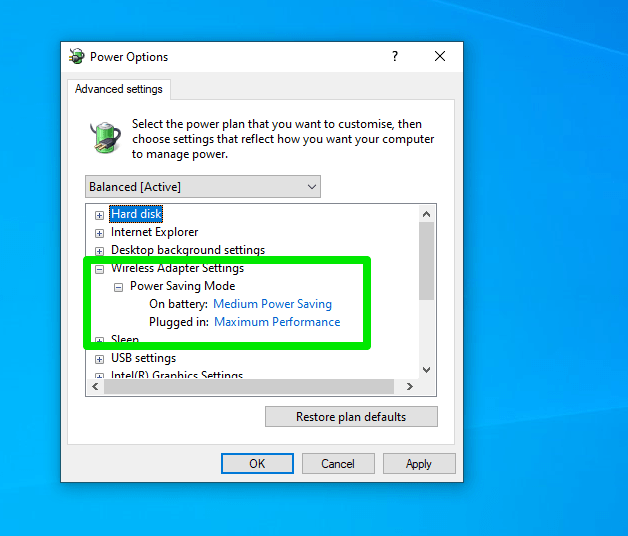
Task: Click the horizontal scrollbar right arrow
Action: click(409, 387)
